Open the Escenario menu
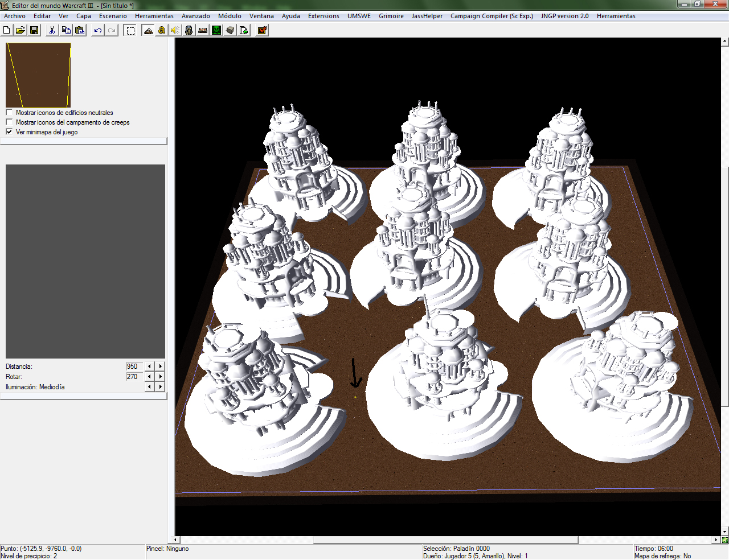Image resolution: width=729 pixels, height=560 pixels. [x=113, y=16]
